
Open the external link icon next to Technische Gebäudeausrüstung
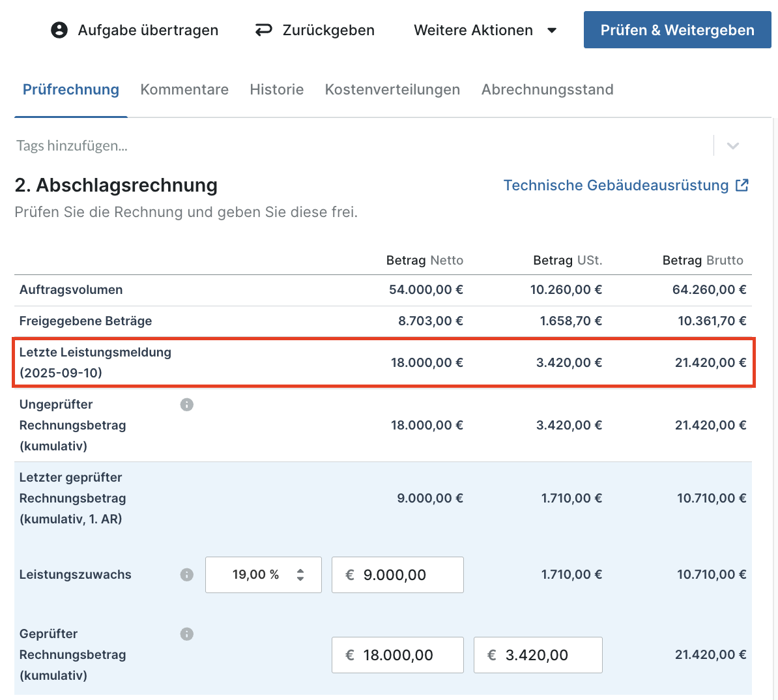click(x=742, y=185)
